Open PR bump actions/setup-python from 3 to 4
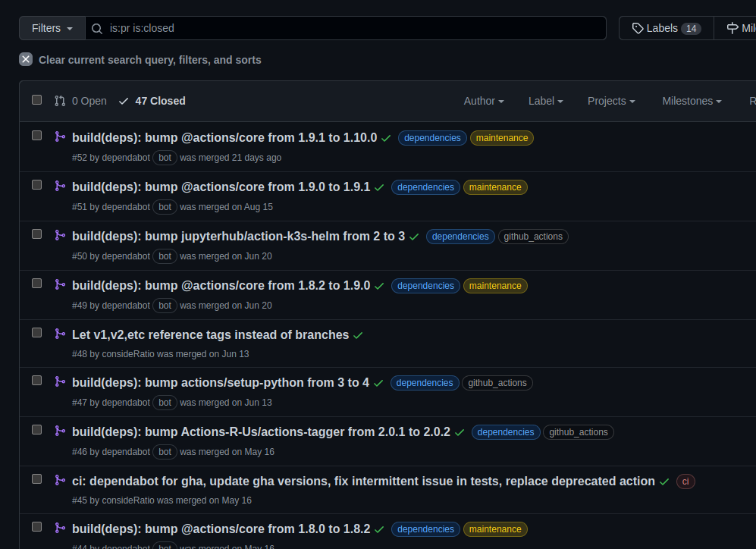This screenshot has width=756, height=549. coord(221,383)
